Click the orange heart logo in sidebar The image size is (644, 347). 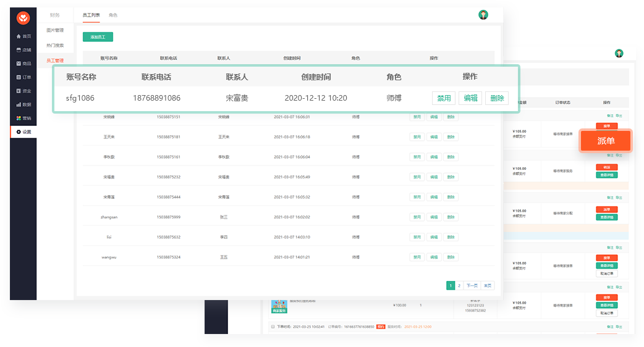pos(23,19)
